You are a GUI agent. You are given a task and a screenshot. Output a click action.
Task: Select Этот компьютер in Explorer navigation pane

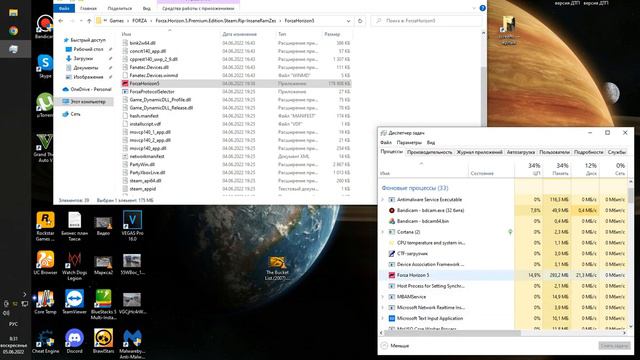point(87,101)
